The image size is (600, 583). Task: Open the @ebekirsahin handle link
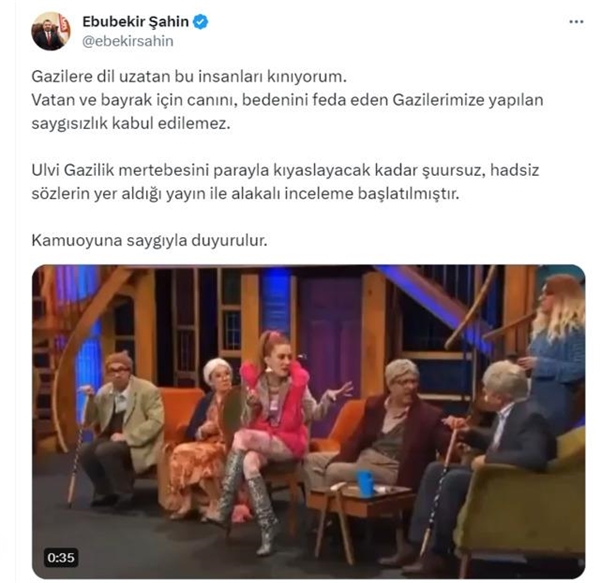128,41
